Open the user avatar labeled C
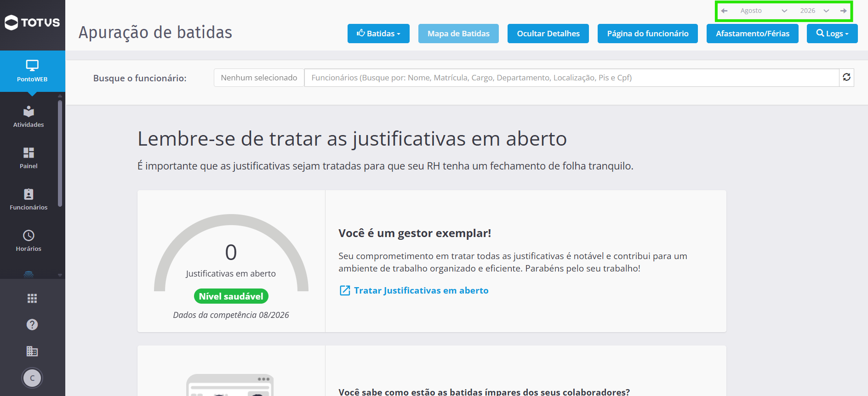The width and height of the screenshot is (868, 396). click(32, 378)
